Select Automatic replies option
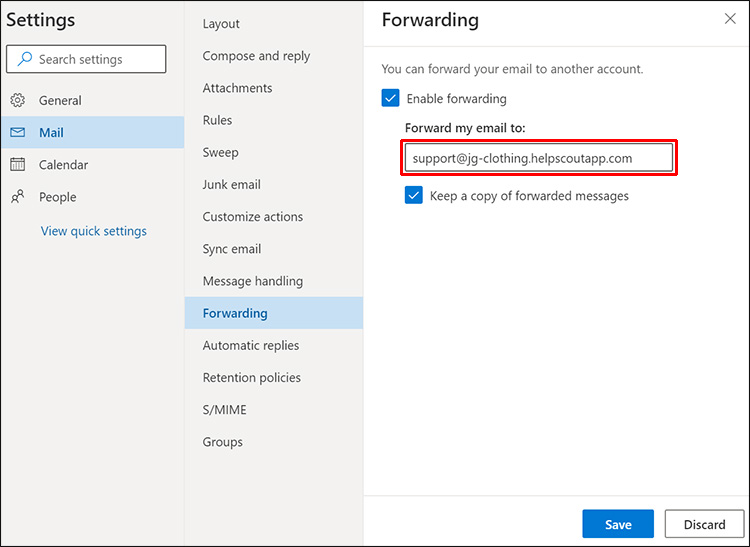The width and height of the screenshot is (750, 547). (x=251, y=345)
